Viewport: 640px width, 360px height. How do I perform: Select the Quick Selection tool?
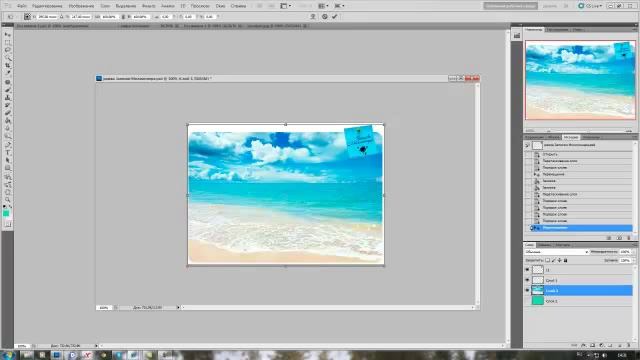pyautogui.click(x=8, y=58)
